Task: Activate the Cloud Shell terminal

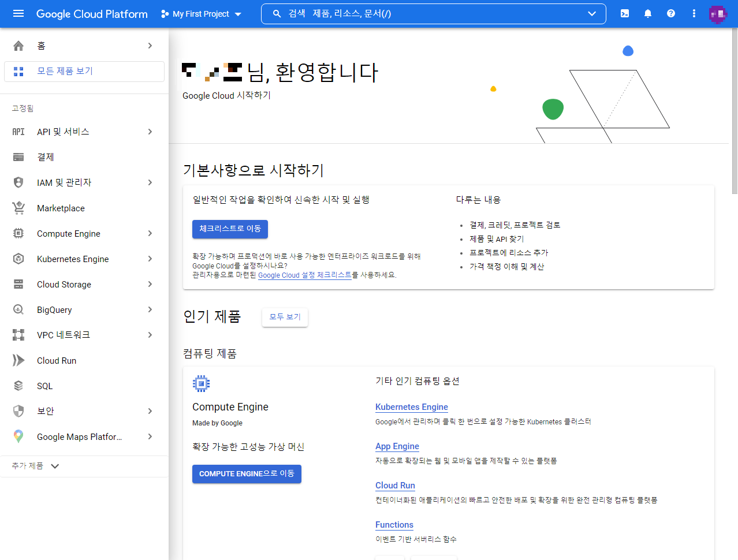Action: pos(624,13)
